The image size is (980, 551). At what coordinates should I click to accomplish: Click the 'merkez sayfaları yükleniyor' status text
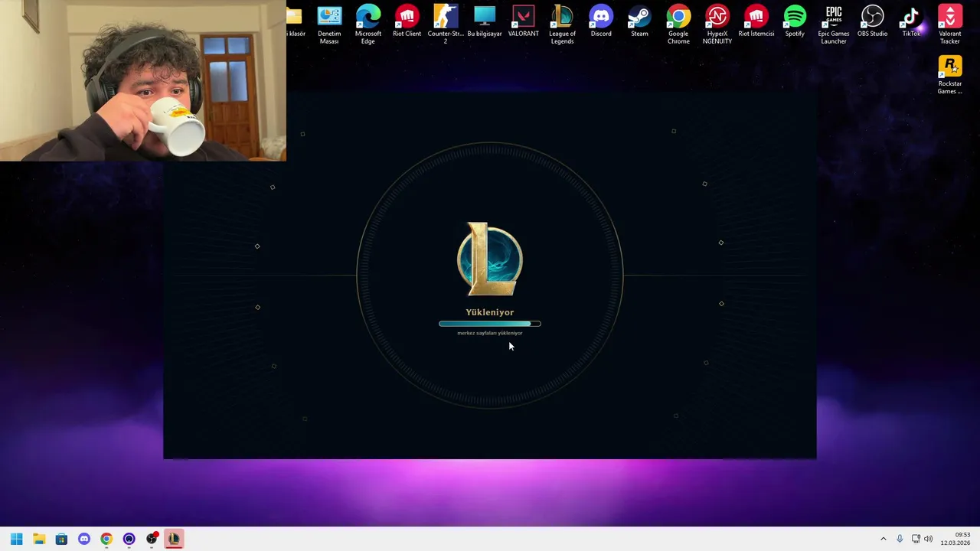[490, 333]
